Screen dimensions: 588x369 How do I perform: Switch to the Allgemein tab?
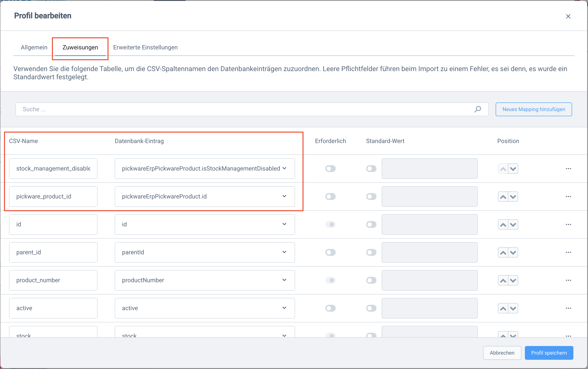(34, 47)
